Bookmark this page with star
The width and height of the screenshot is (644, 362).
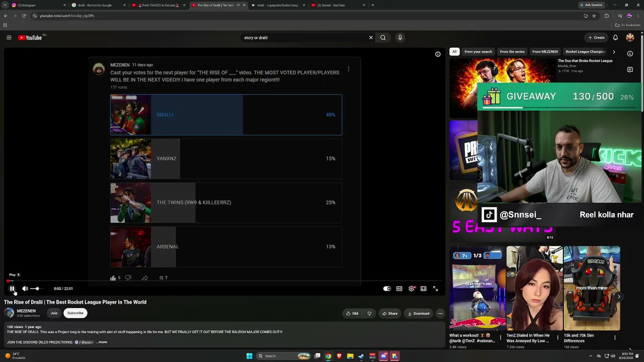[594, 16]
